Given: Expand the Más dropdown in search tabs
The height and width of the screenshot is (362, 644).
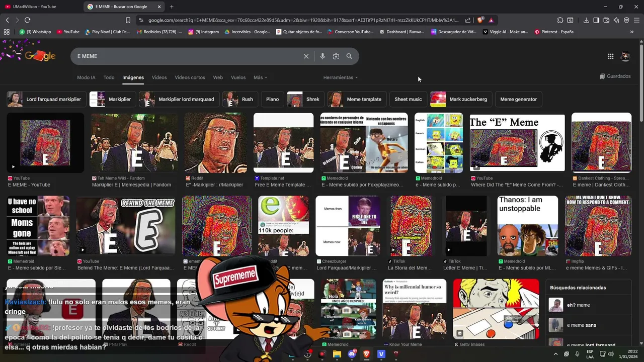Looking at the screenshot, I should click(x=260, y=77).
